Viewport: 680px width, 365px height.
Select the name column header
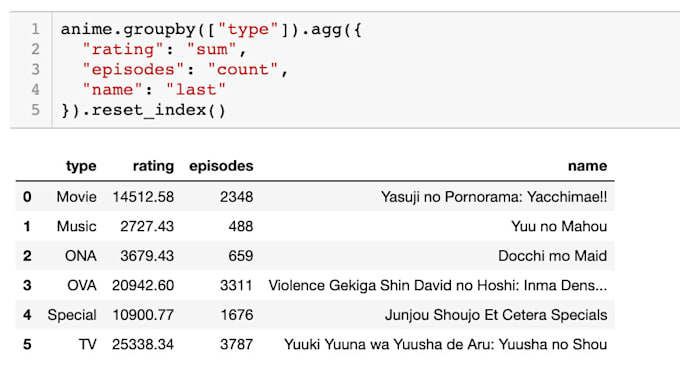click(x=588, y=166)
